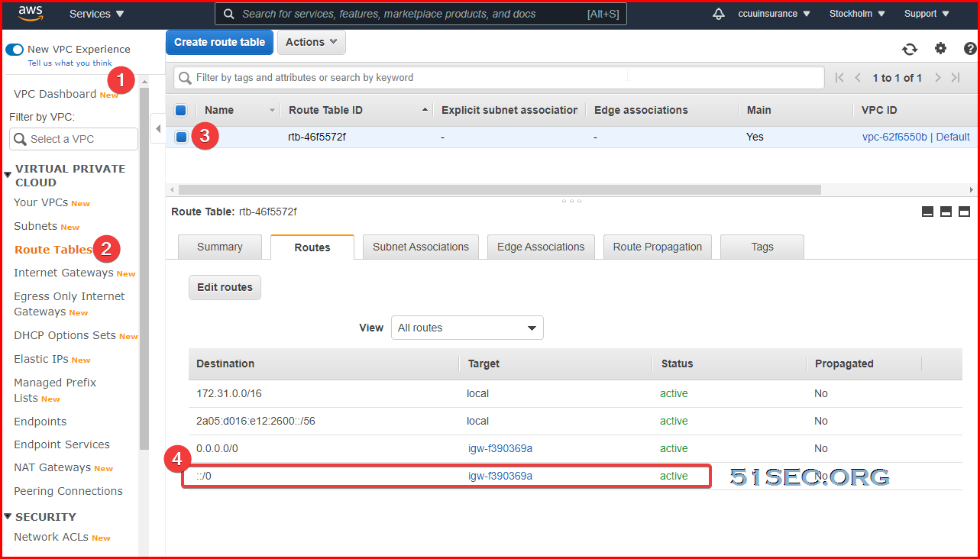Viewport: 980px width, 559px height.
Task: Open Managed Prefix Lists in sidebar
Action: (x=55, y=390)
